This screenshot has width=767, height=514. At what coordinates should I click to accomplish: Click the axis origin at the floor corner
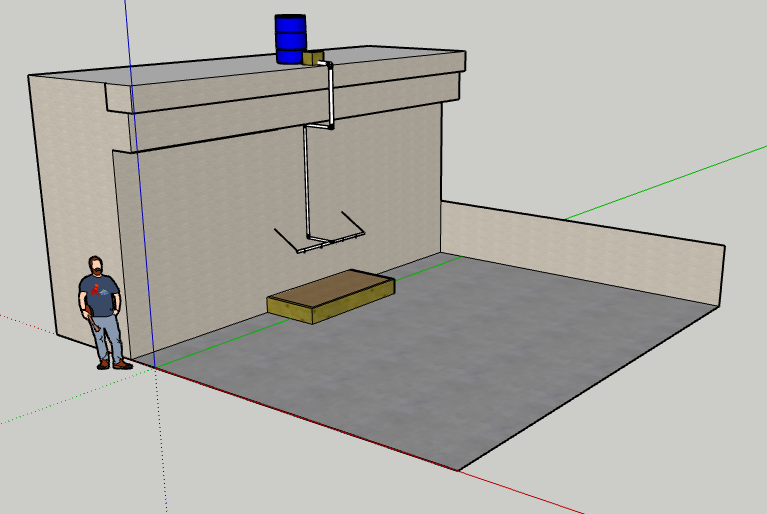[156, 367]
